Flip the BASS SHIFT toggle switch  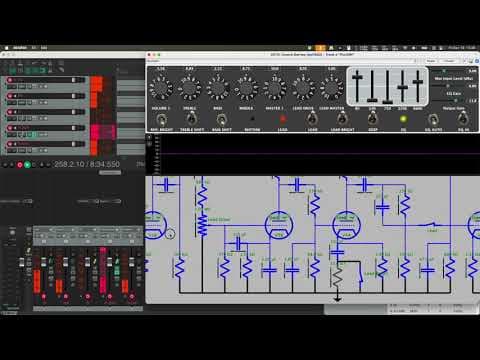point(221,119)
